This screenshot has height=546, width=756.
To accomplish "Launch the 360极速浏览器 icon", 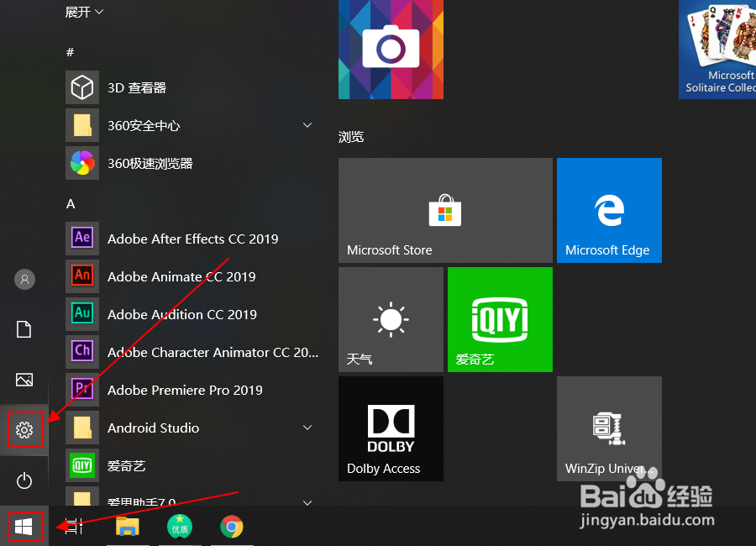I will click(x=82, y=163).
